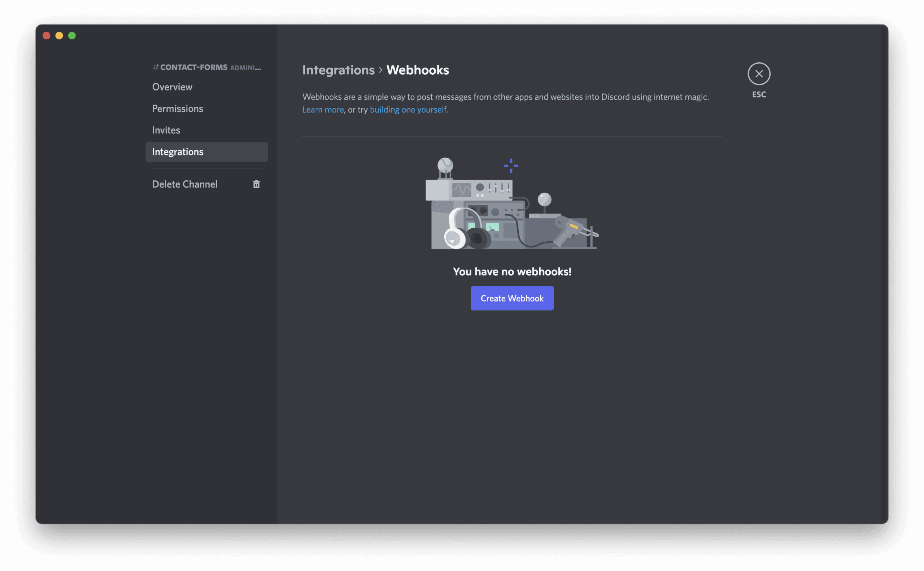Click the breadcrumb chevron after Integrations

tap(380, 70)
